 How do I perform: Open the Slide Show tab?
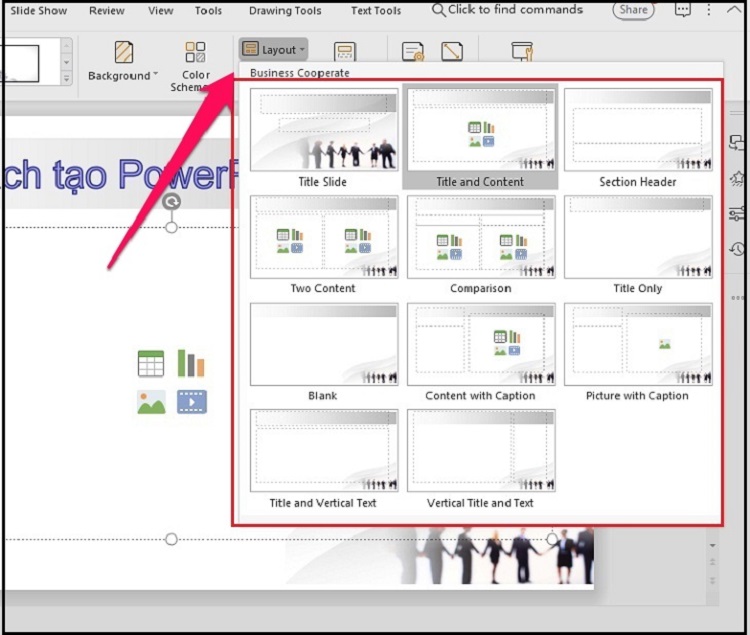pos(38,11)
